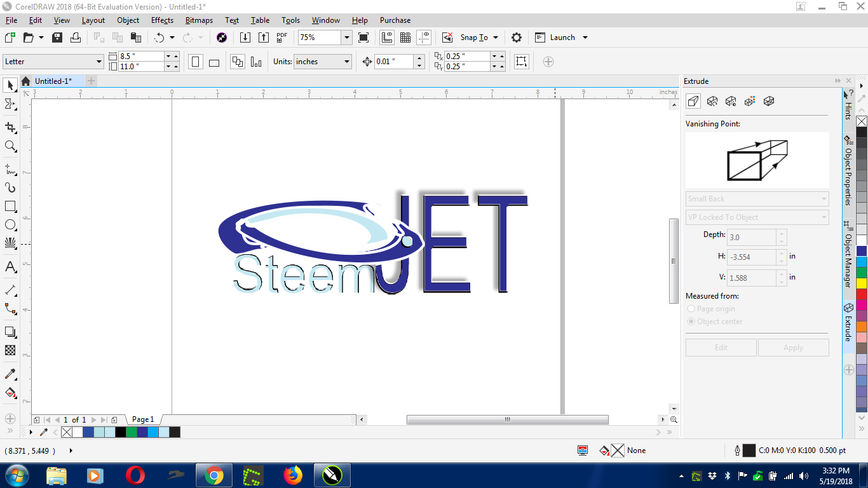Click the Print icon
Viewport: 868px width, 488px height.
tap(76, 37)
